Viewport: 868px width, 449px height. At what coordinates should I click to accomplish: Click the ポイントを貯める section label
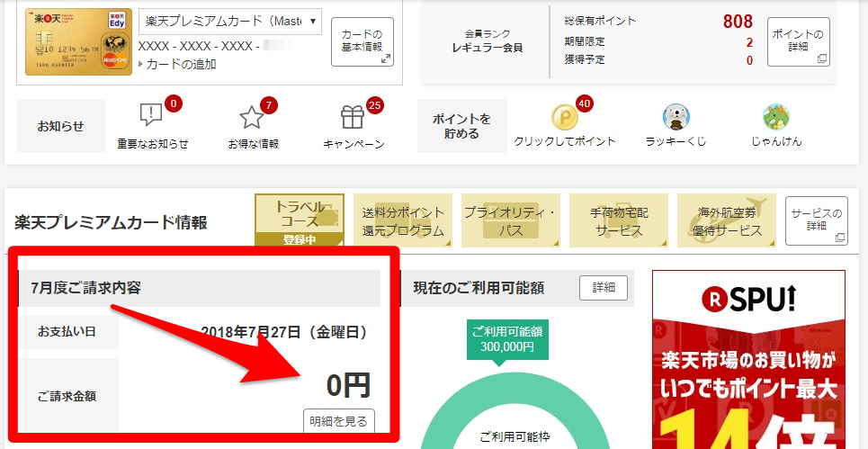tap(461, 126)
